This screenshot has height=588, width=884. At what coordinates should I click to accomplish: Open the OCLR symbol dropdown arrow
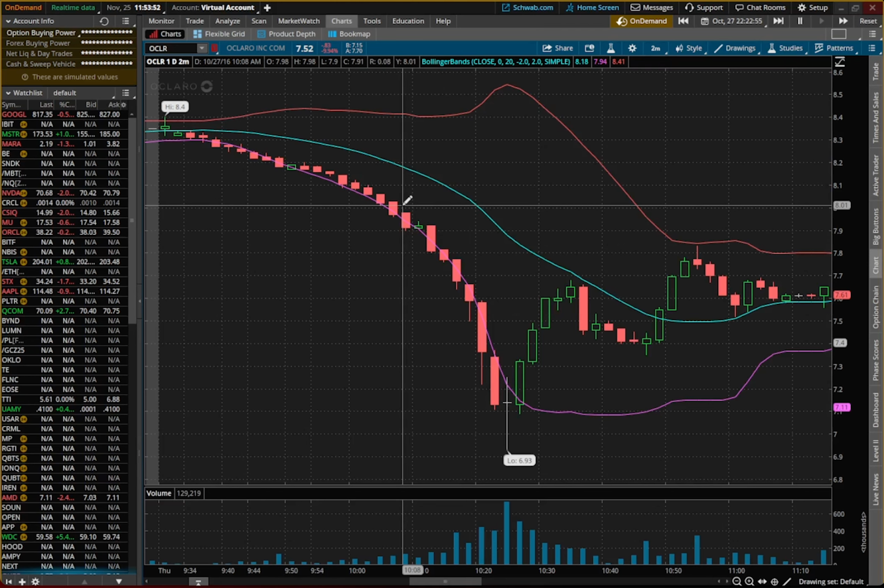[202, 48]
